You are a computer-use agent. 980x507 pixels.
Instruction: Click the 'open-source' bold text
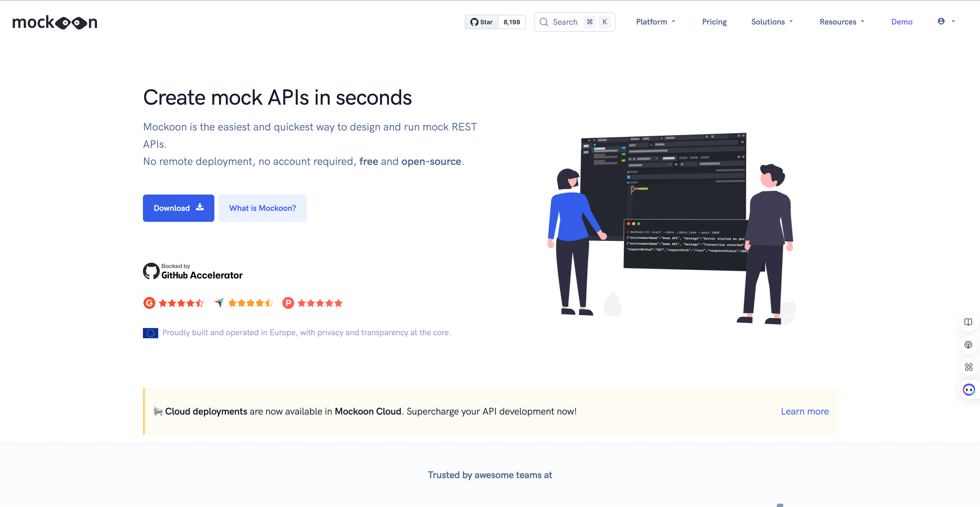coord(431,161)
